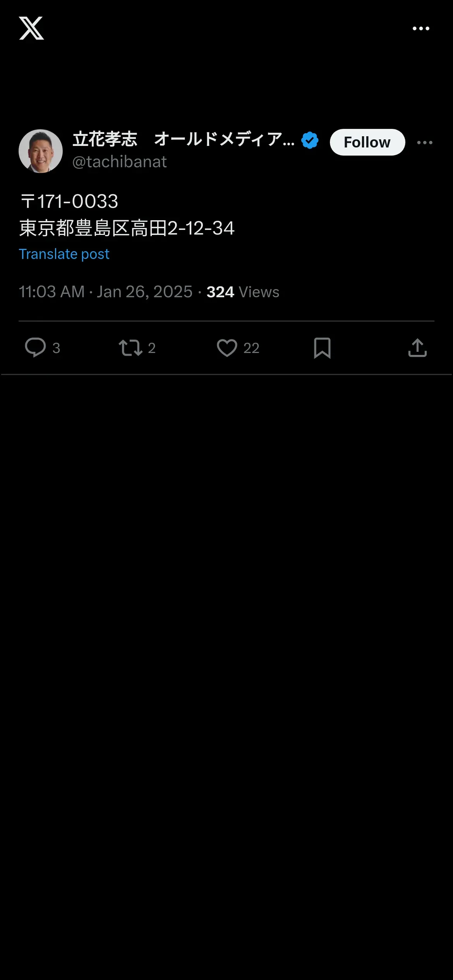Bookmark this post
This screenshot has width=453, height=980.
coord(322,348)
